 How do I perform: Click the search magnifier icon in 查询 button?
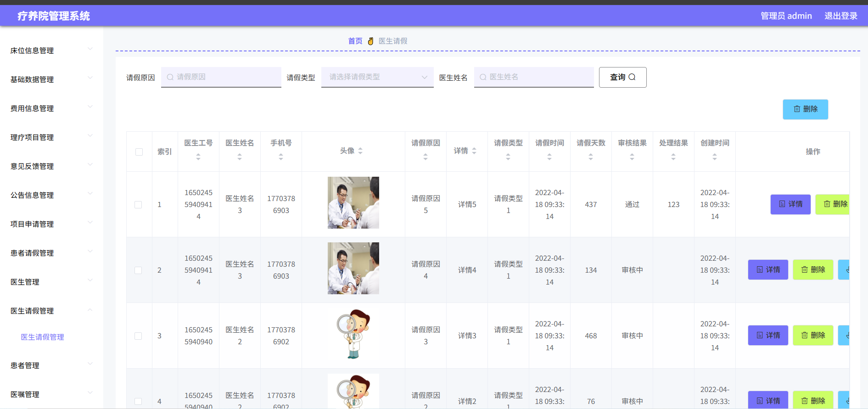click(632, 77)
